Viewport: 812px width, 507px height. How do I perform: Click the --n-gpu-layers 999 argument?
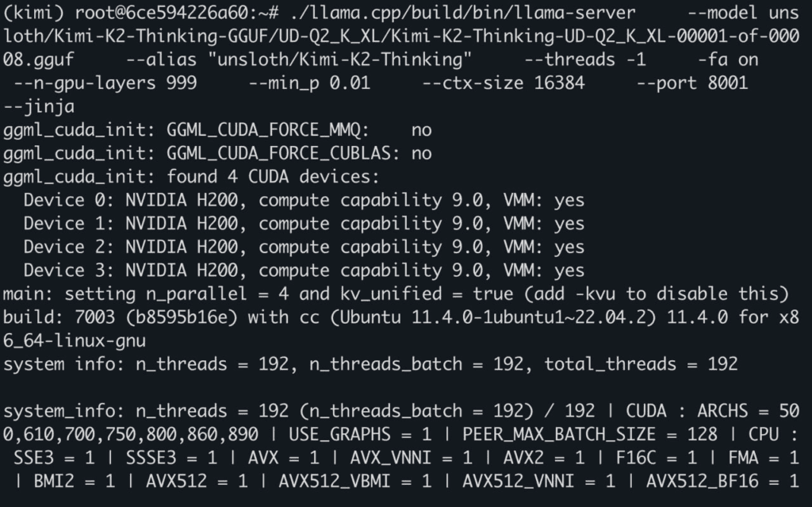click(105, 83)
